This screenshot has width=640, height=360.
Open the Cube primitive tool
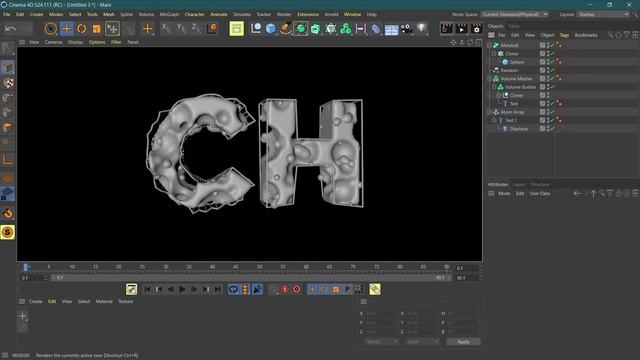tap(270, 29)
